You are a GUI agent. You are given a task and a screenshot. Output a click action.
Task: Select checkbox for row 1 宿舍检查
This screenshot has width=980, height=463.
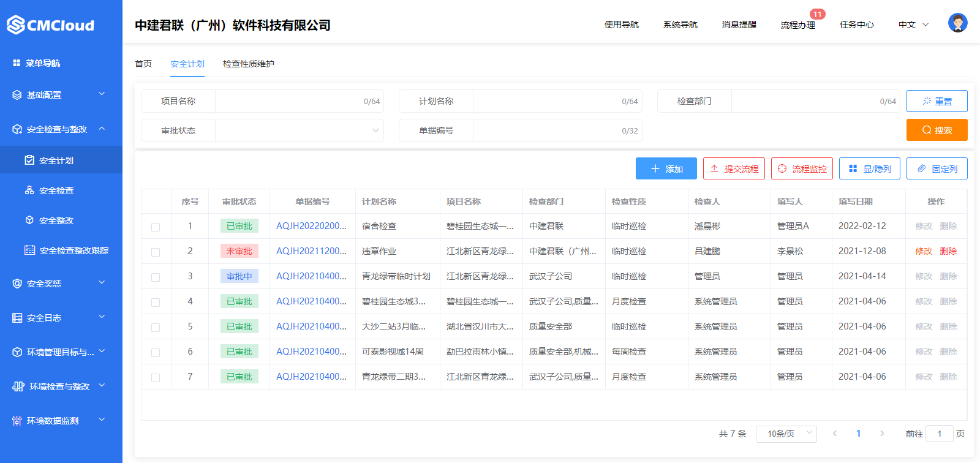(156, 227)
